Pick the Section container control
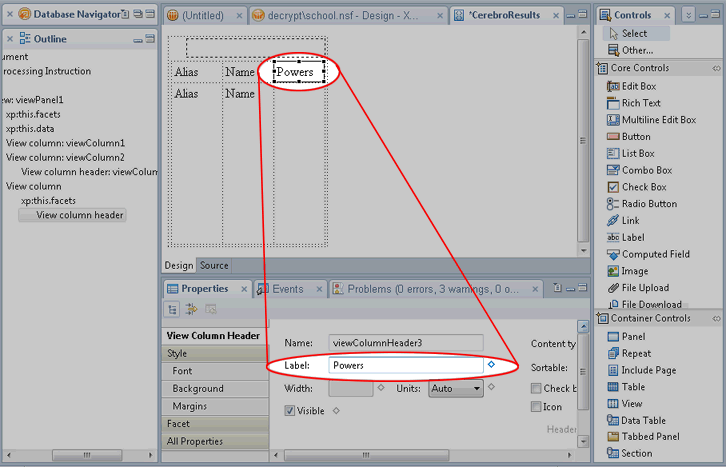 click(629, 453)
